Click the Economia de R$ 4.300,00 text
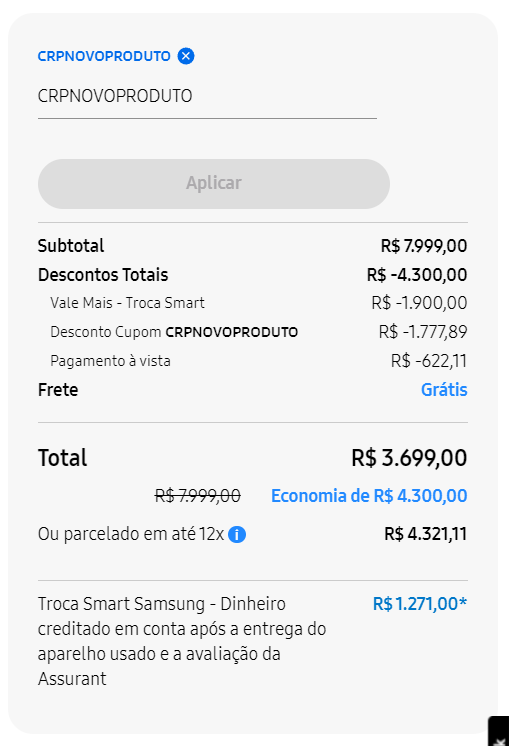This screenshot has width=509, height=746. click(x=369, y=496)
